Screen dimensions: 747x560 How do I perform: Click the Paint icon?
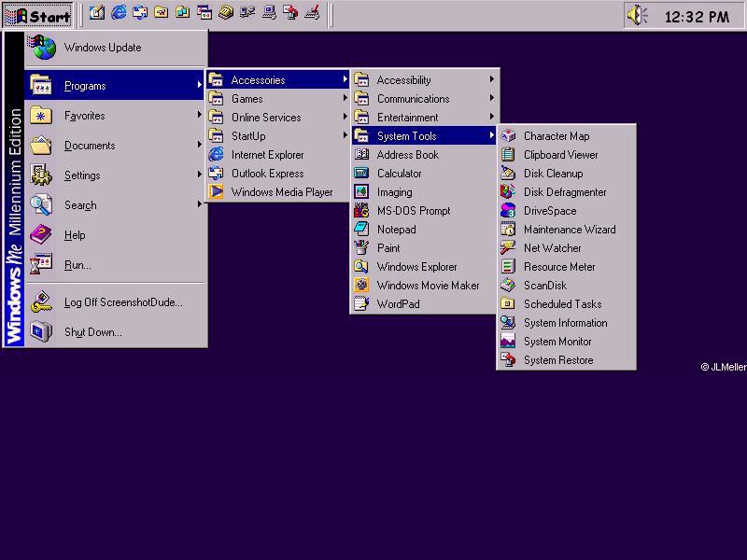pyautogui.click(x=361, y=247)
